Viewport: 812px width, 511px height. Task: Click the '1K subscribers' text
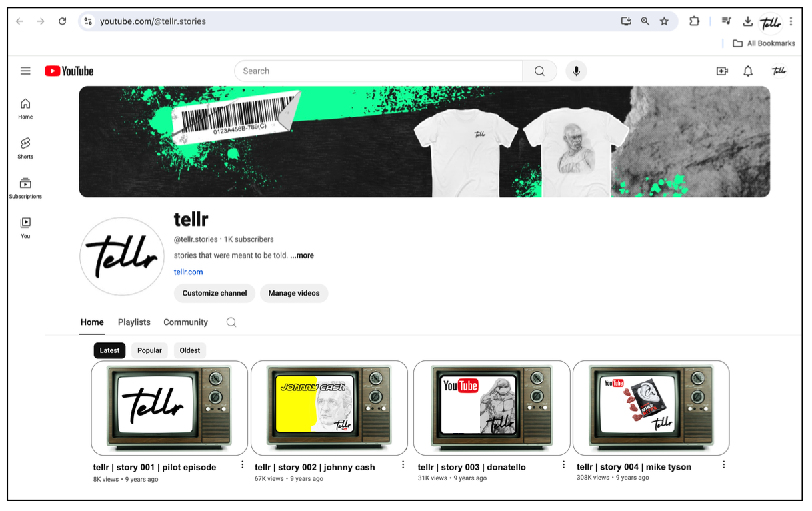[x=249, y=239]
